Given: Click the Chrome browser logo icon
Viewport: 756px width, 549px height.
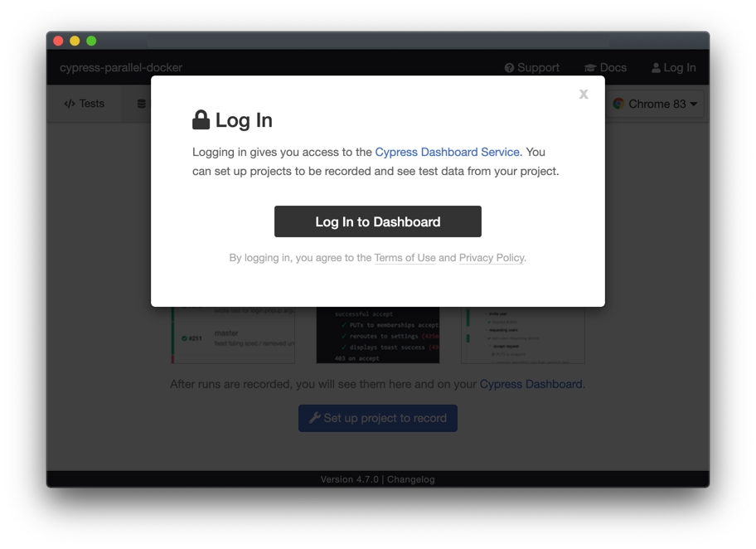Looking at the screenshot, I should click(618, 104).
